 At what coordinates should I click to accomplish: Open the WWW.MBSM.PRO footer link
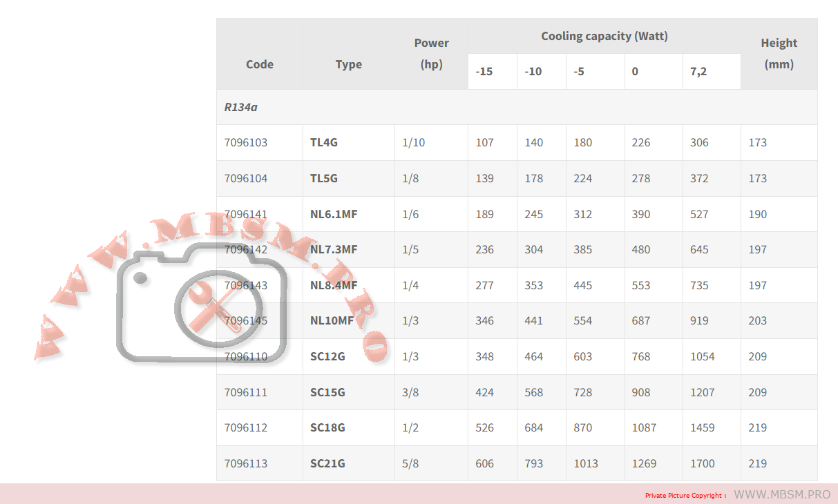pos(781,494)
